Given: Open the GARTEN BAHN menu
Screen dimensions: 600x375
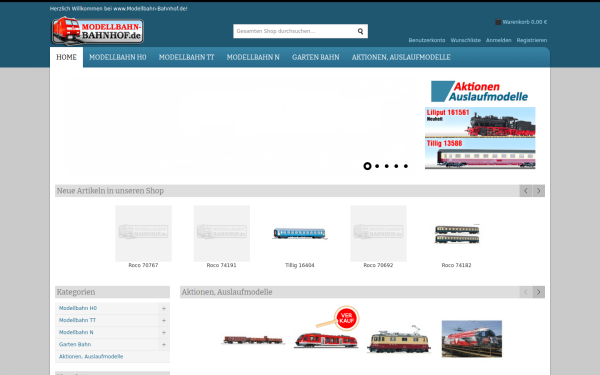Looking at the screenshot, I should pyautogui.click(x=316, y=57).
